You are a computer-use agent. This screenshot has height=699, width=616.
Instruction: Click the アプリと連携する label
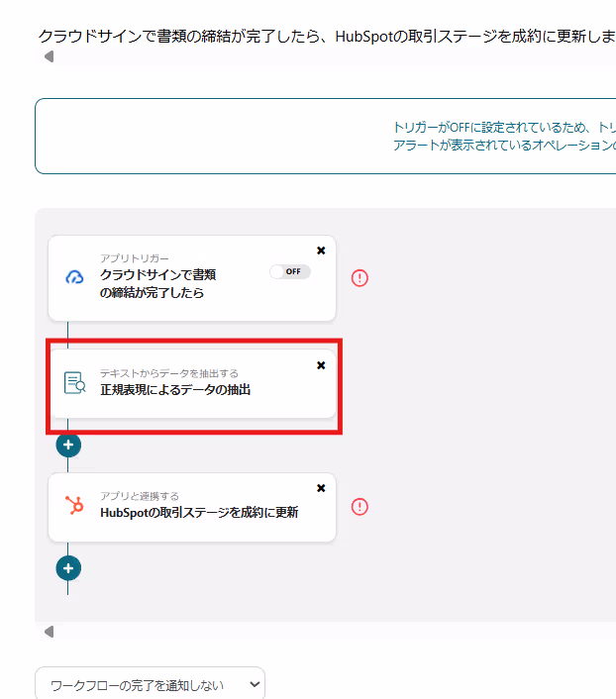tap(140, 496)
